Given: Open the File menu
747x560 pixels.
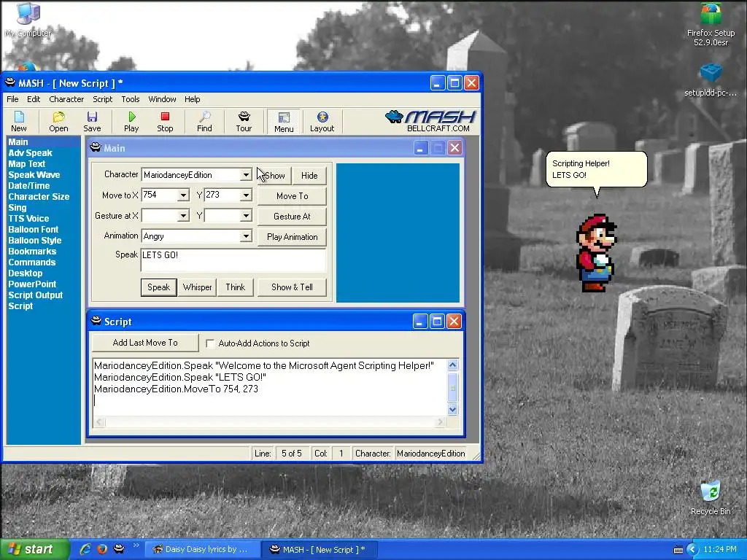Looking at the screenshot, I should (12, 99).
